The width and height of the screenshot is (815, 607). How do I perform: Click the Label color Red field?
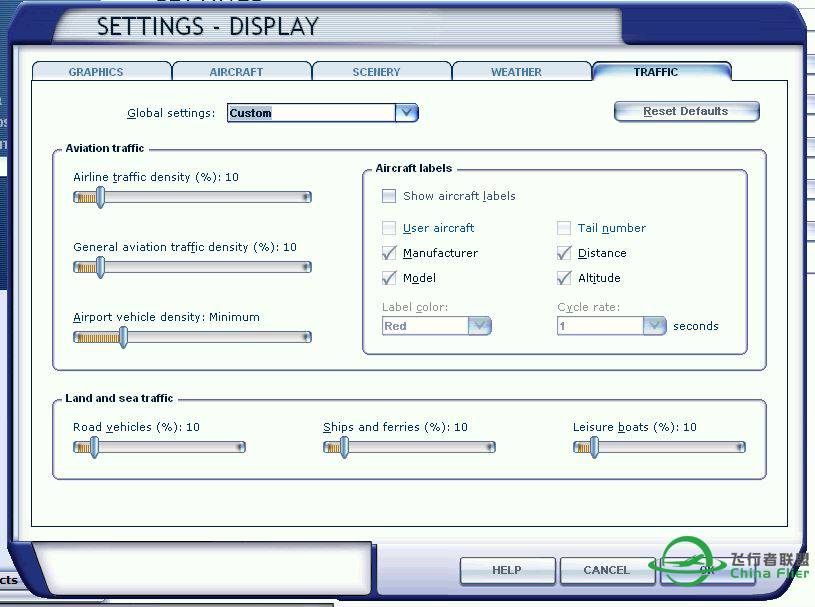pyautogui.click(x=425, y=326)
